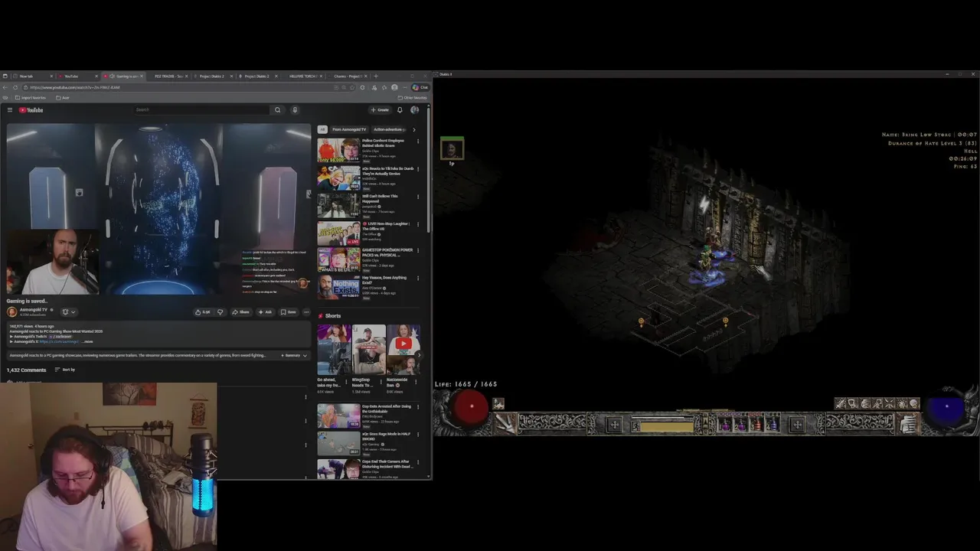Save the video to a playlist
980x551 pixels.
click(288, 311)
